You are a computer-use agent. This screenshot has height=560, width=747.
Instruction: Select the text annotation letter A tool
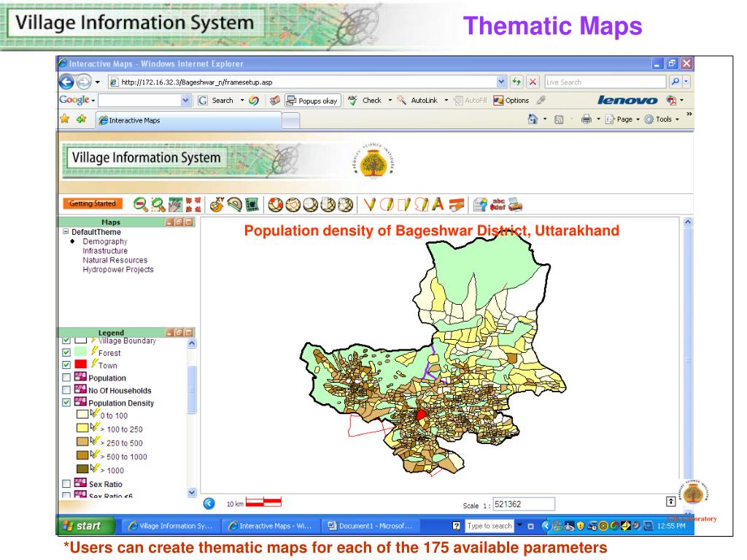point(438,205)
